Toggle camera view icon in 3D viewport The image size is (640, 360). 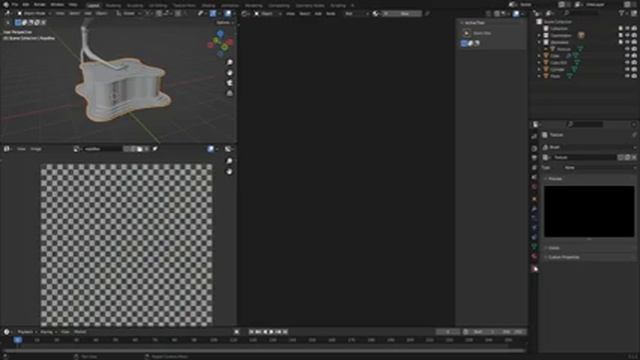click(230, 83)
